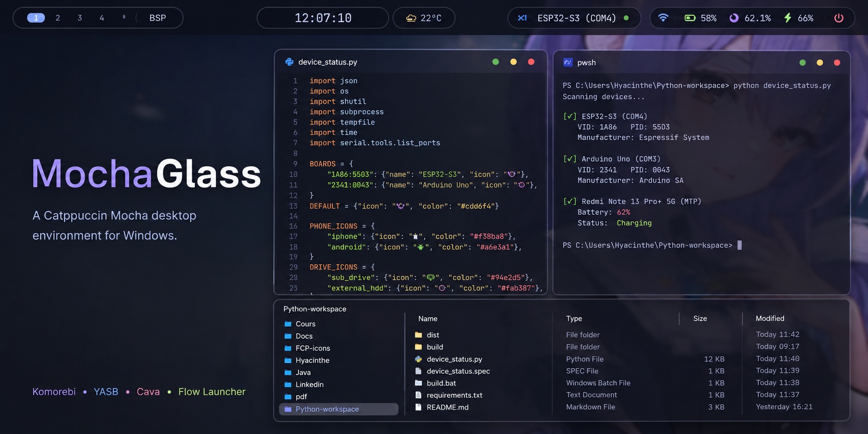Switch to workspace 1
Screen dimensions: 868x434
coord(36,18)
